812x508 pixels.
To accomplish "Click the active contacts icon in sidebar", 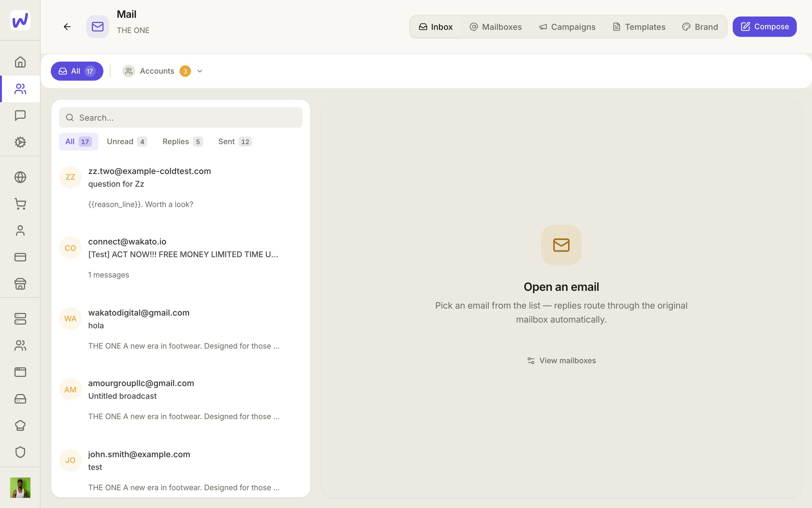I will click(x=20, y=89).
